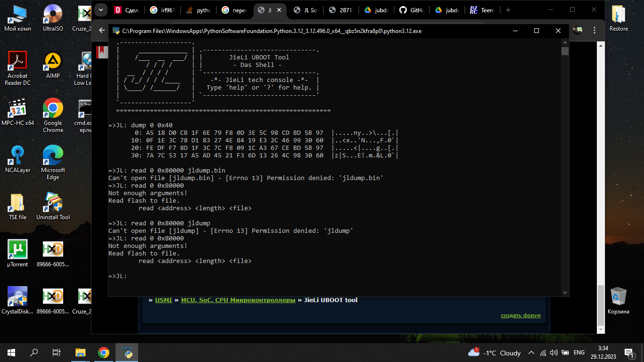Open the MCU, SoC, CPU Микроконтроллеры link
644x362 pixels.
tap(238, 300)
